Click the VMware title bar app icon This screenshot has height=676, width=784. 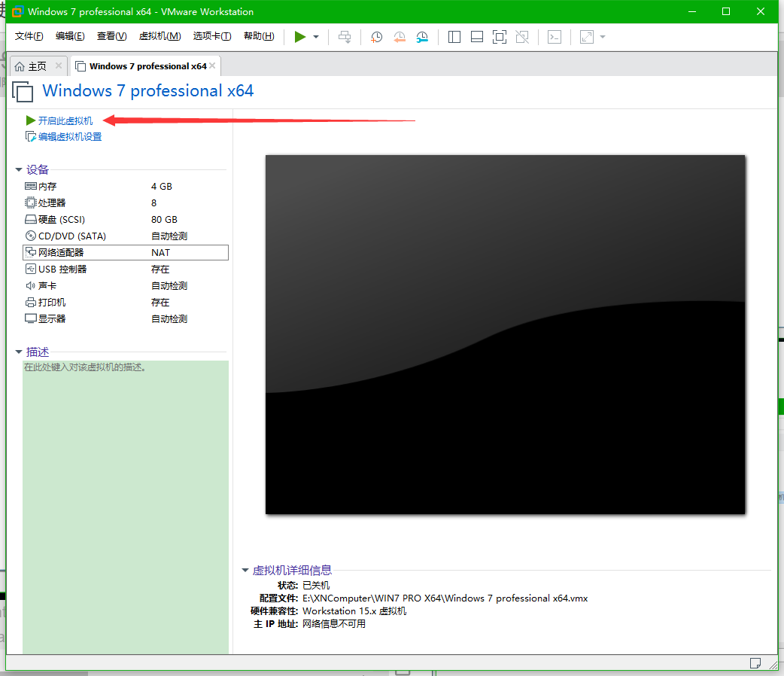(x=17, y=11)
